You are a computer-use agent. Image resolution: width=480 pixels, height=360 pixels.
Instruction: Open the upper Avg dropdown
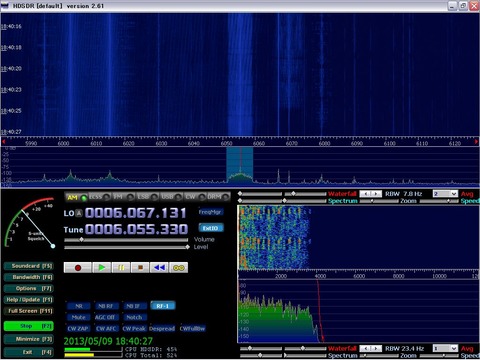(445, 194)
